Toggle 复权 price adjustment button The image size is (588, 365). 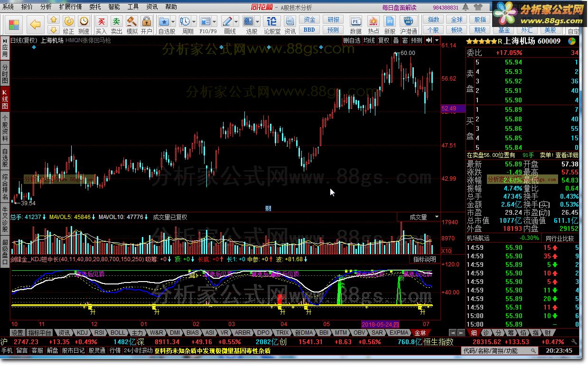click(x=383, y=41)
